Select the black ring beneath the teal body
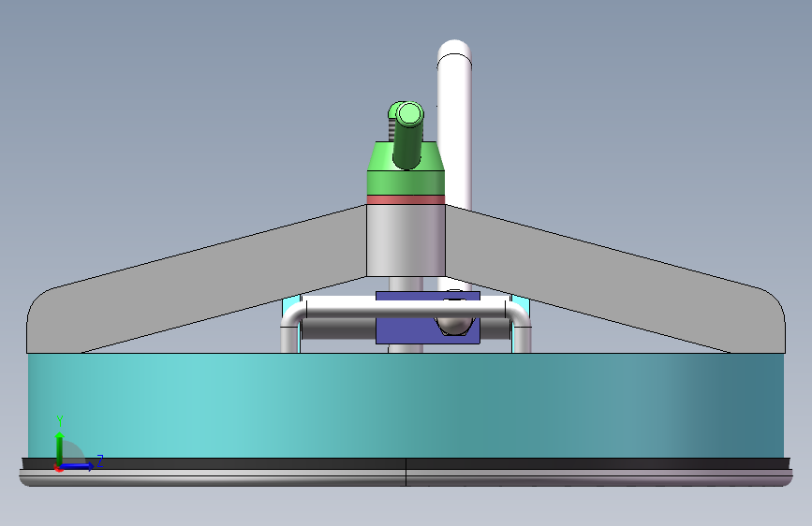The image size is (812, 526). (406, 463)
